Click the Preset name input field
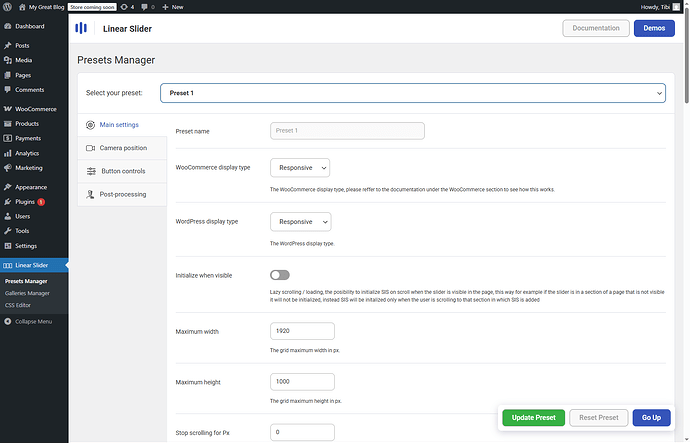Screen dimensions: 690x443 click(347, 131)
